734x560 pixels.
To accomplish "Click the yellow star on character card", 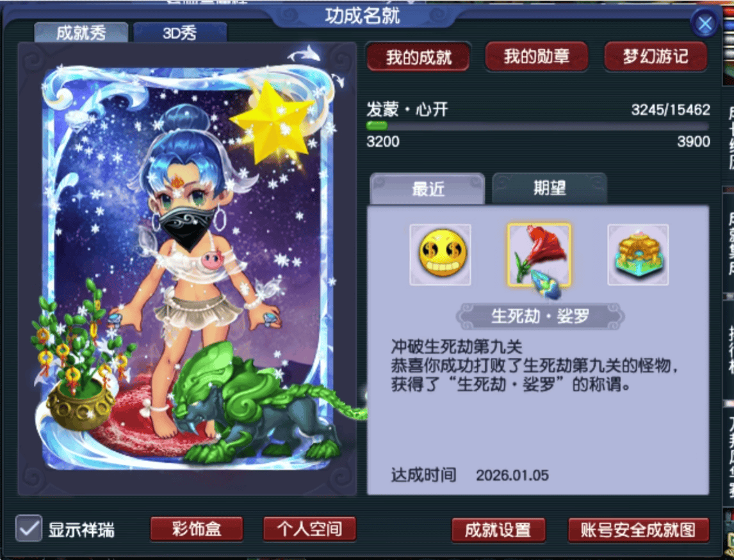I will [270, 122].
